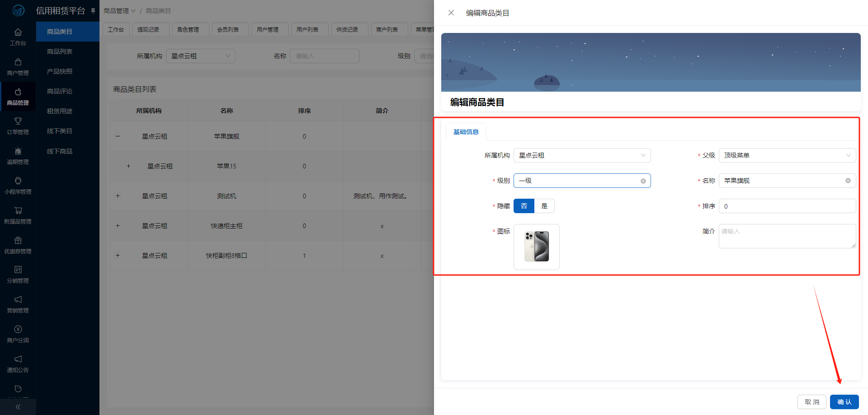Click the 名称 input in edit drawer

coord(787,181)
